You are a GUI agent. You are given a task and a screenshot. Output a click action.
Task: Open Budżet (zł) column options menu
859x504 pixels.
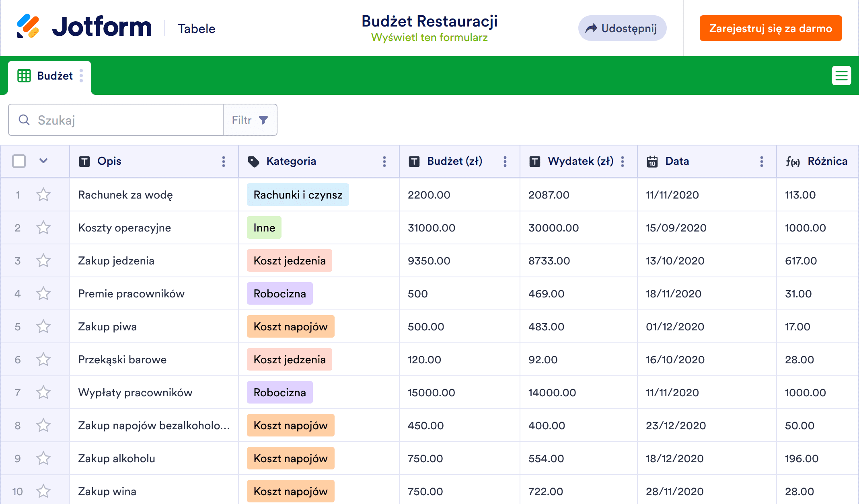(505, 162)
